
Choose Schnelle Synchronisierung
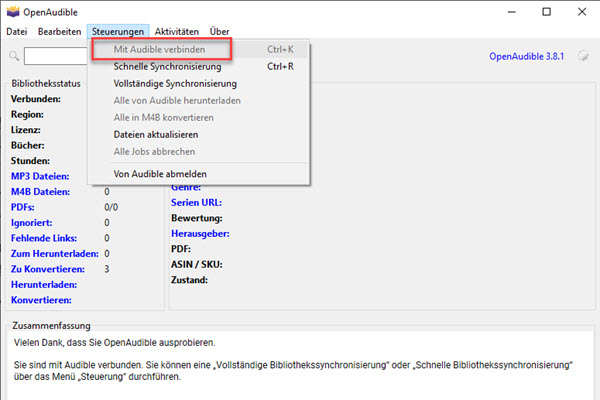(x=198, y=67)
